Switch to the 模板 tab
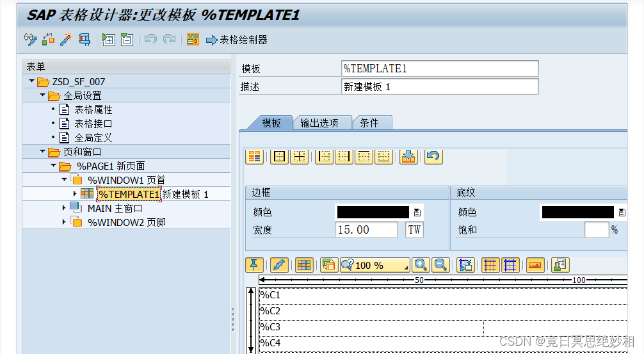The height and width of the screenshot is (354, 644). click(x=271, y=123)
